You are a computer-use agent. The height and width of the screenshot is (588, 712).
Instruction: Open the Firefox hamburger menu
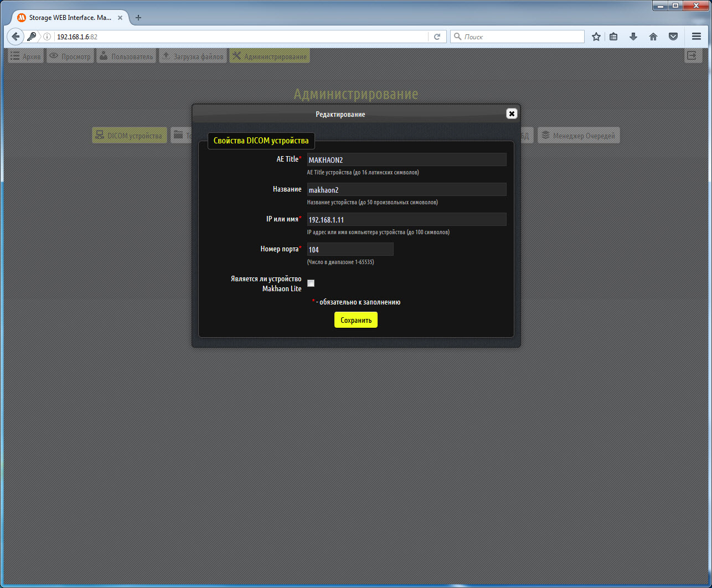[x=696, y=37]
